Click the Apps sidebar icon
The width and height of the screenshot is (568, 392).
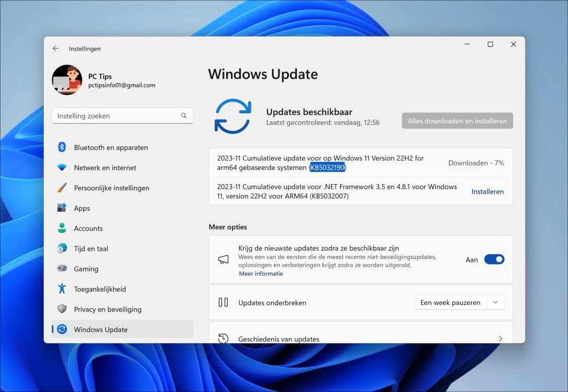click(x=62, y=208)
